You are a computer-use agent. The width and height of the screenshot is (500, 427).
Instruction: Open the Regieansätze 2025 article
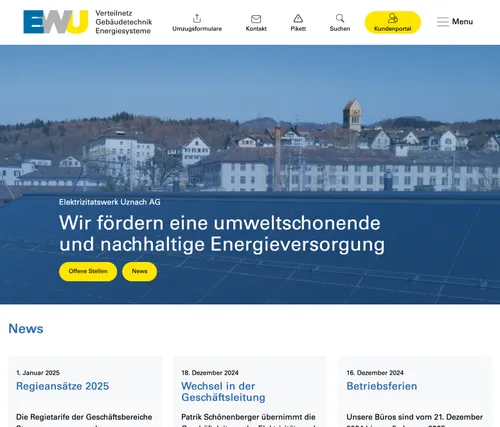(x=63, y=386)
